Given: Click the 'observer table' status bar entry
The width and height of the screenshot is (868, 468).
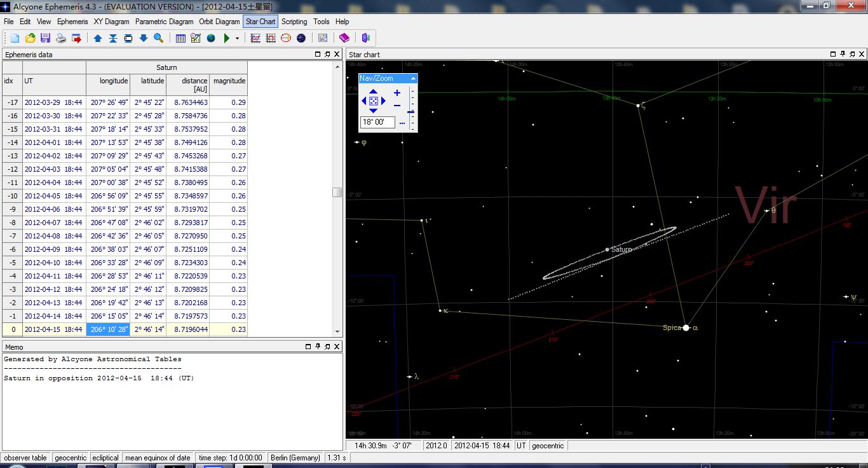Looking at the screenshot, I should tap(25, 458).
